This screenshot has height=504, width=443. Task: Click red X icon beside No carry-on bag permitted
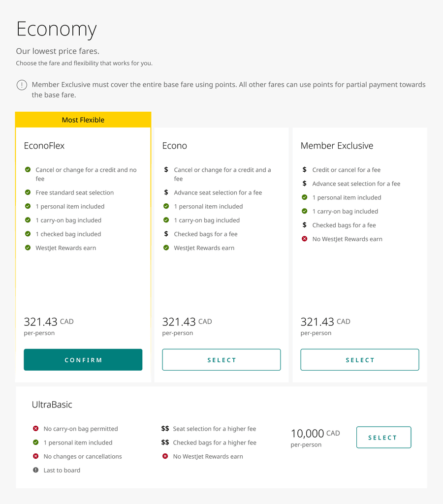[35, 429]
